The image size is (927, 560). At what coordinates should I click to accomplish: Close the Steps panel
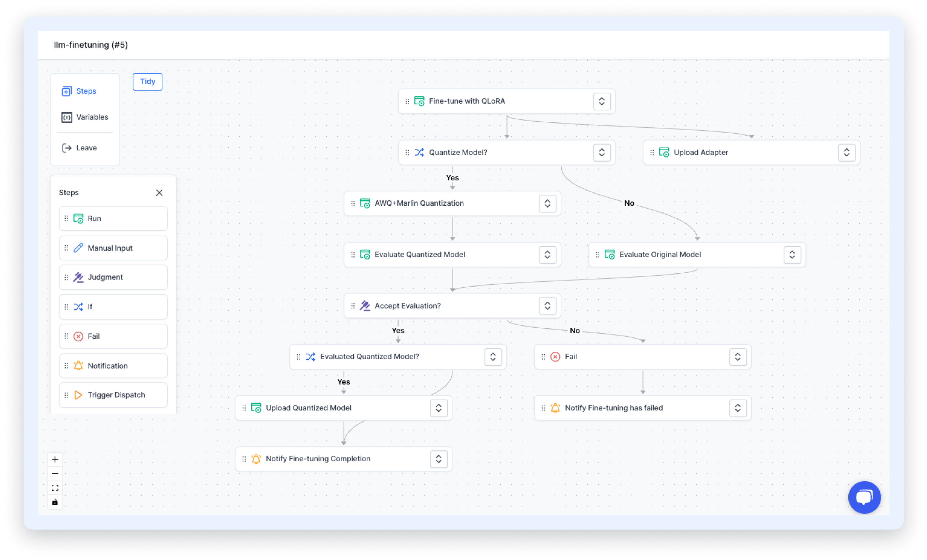(159, 193)
